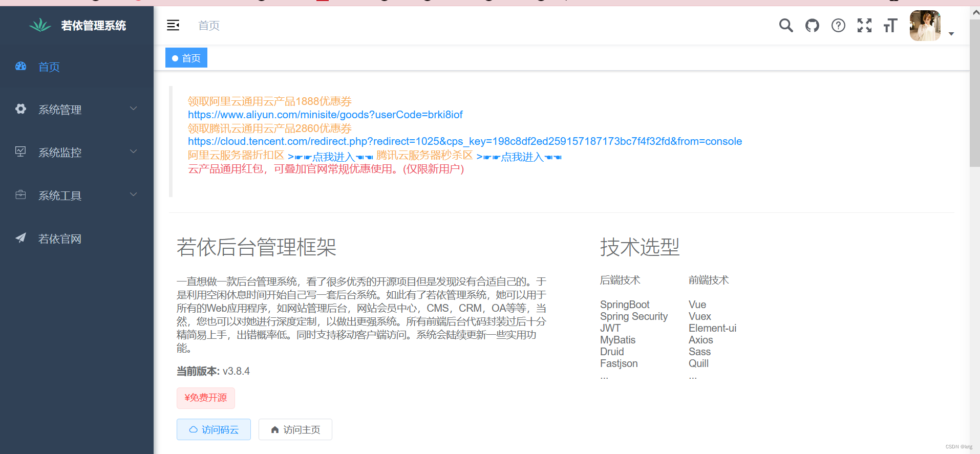Click the 领取腾讯云通用云产品2860优惠券 text

tap(270, 128)
